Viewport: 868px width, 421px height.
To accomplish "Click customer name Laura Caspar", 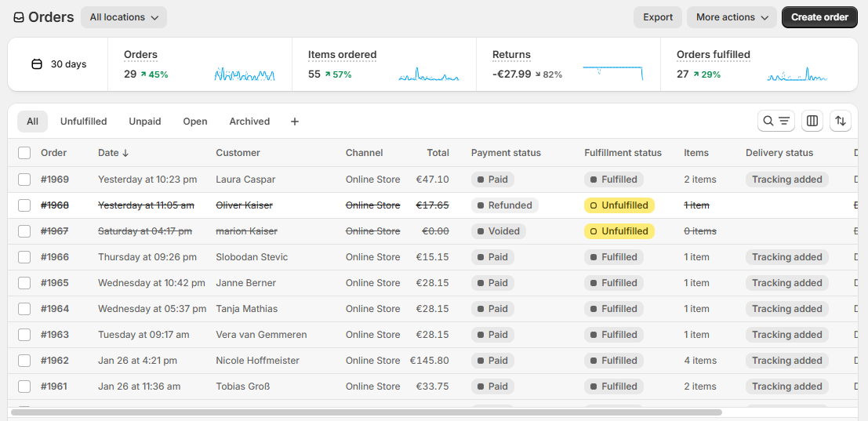I will coord(245,180).
